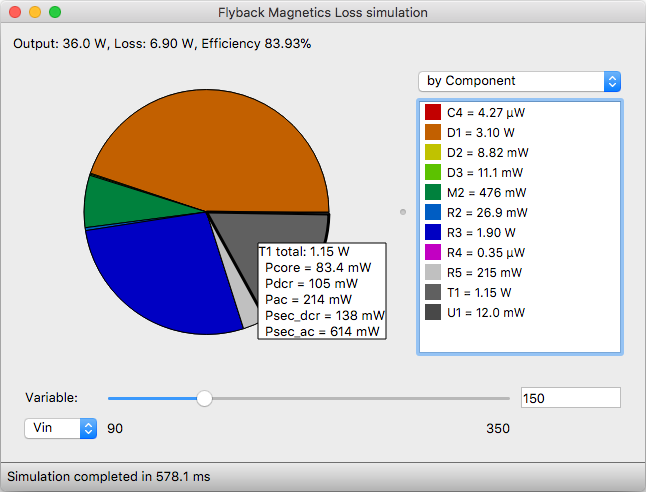Image resolution: width=646 pixels, height=492 pixels.
Task: Select the 'R2 = 26.9 mW' legend entry
Action: coord(487,213)
